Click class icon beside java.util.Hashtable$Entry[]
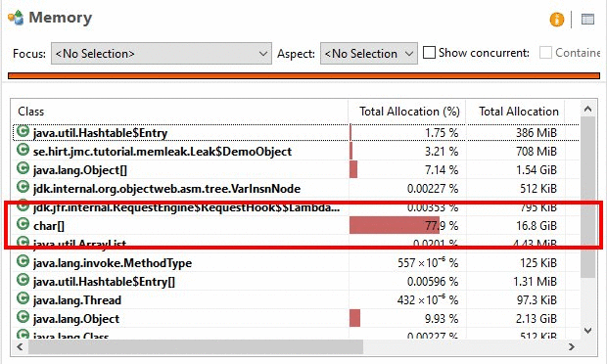Viewport: 607px width, 364px height. (x=23, y=280)
